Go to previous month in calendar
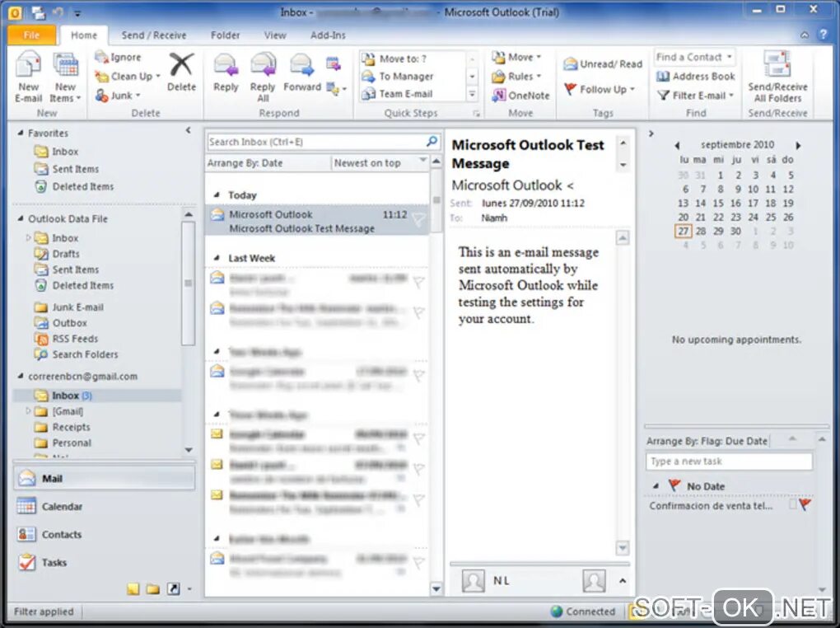Screen dimensions: 840x628 click(677, 145)
